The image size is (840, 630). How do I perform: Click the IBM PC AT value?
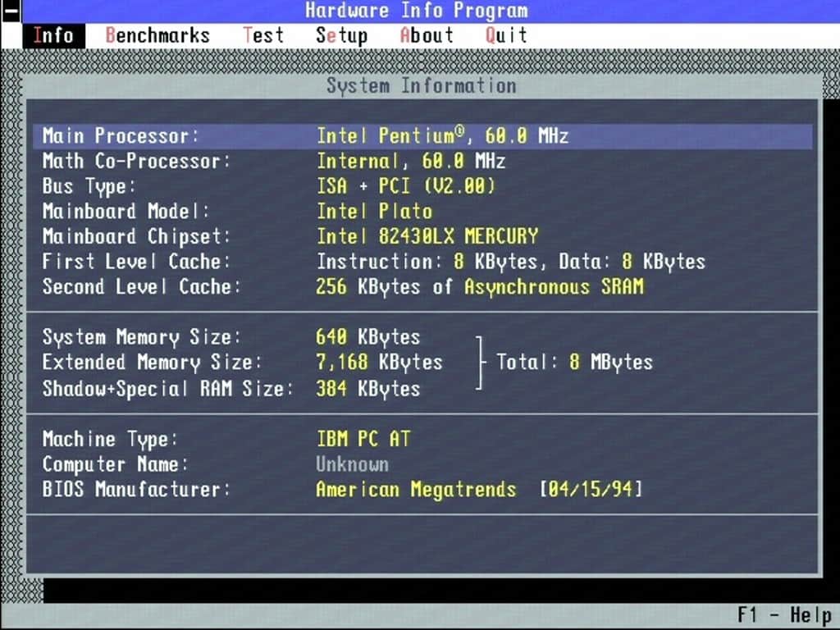[363, 440]
